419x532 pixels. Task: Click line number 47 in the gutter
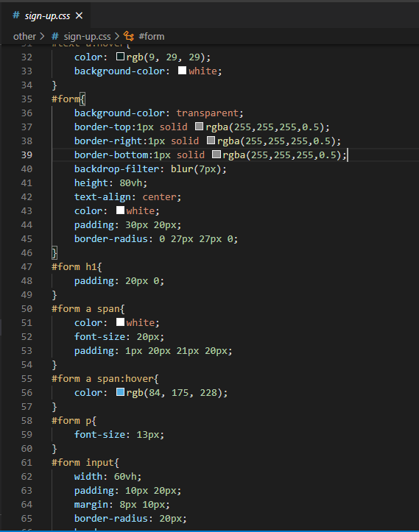coord(27,267)
